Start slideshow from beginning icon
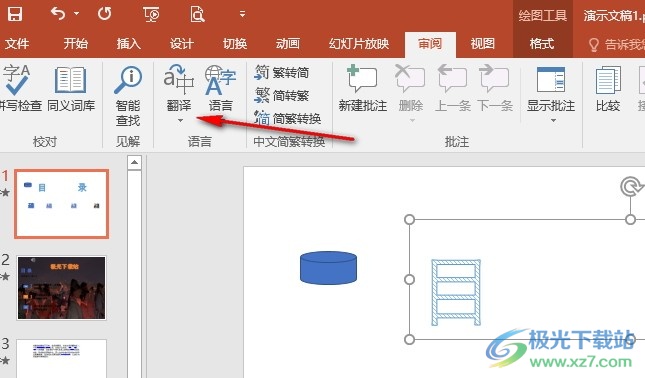Viewport: 645px width, 378px height. click(151, 14)
